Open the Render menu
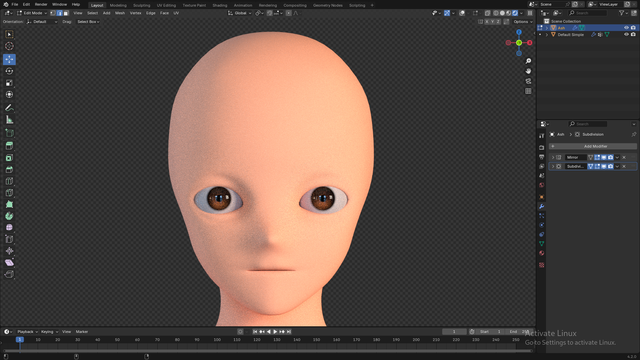Image resolution: width=640 pixels, height=360 pixels. point(41,4)
